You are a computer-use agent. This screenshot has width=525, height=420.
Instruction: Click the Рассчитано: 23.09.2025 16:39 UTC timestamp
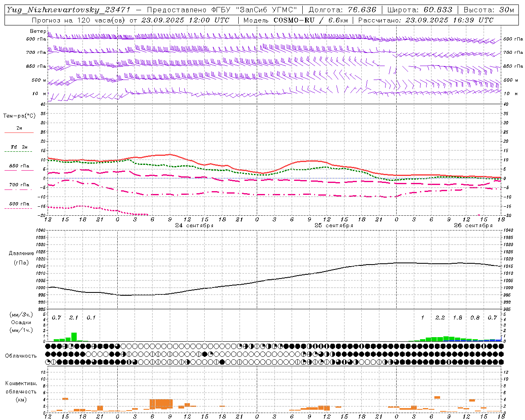tap(426, 20)
